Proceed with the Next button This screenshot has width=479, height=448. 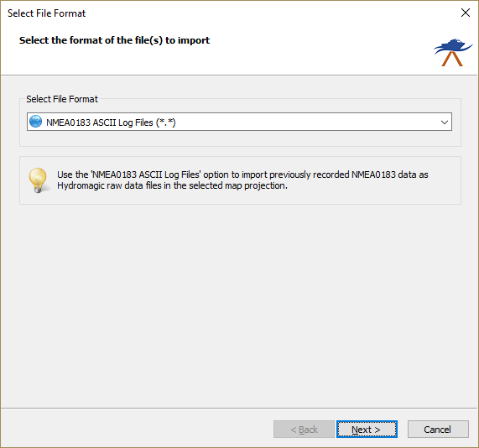tap(367, 430)
